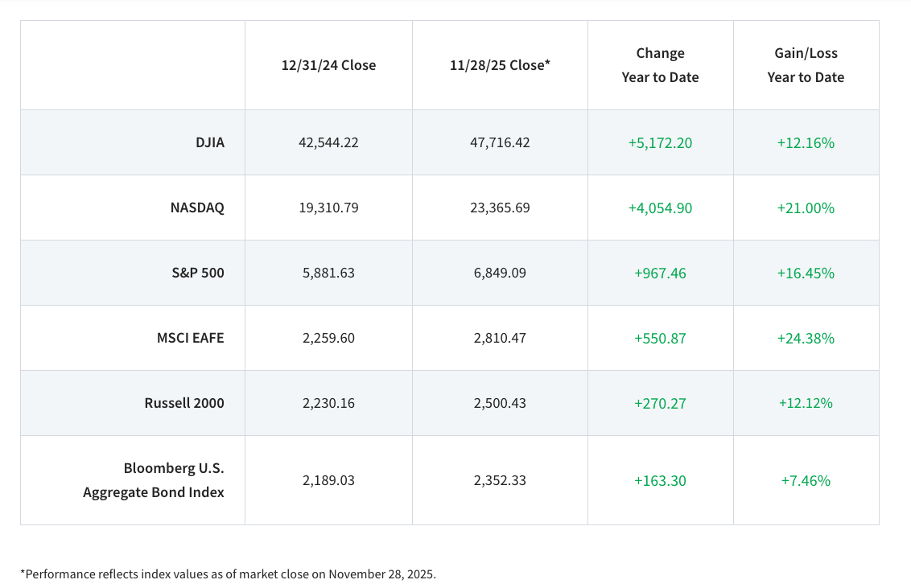Select the Russell 2000 row label
The width and height of the screenshot is (911, 588).
(184, 402)
